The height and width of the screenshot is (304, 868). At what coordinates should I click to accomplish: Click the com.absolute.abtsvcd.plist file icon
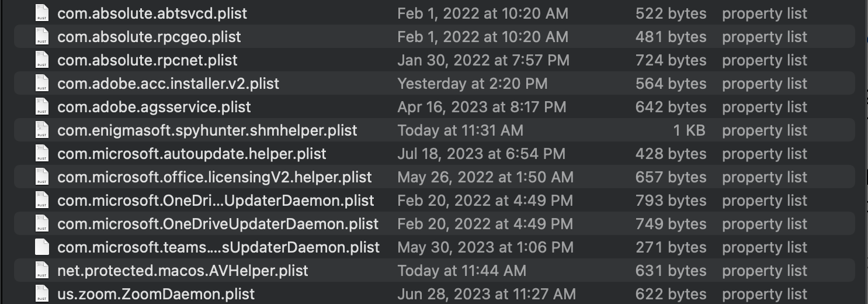41,13
